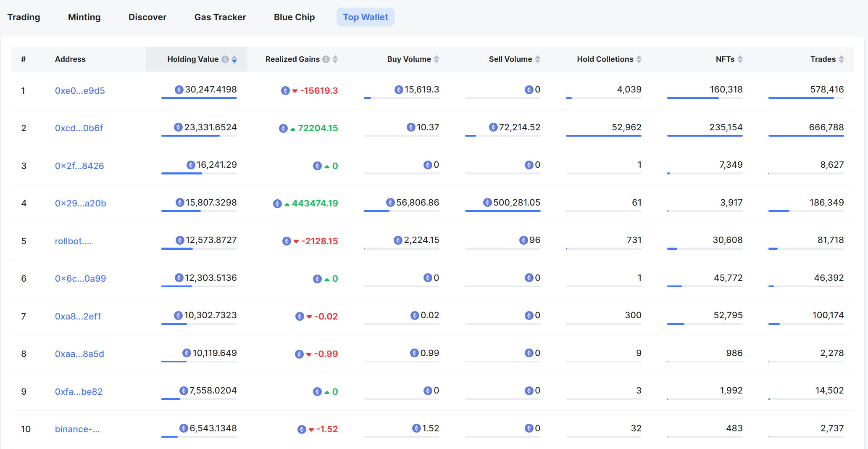
Task: Sort by Sell Volume column arrows
Action: [538, 59]
